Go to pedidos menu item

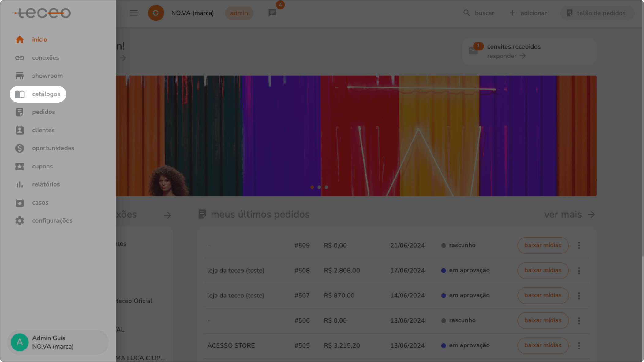(x=43, y=112)
